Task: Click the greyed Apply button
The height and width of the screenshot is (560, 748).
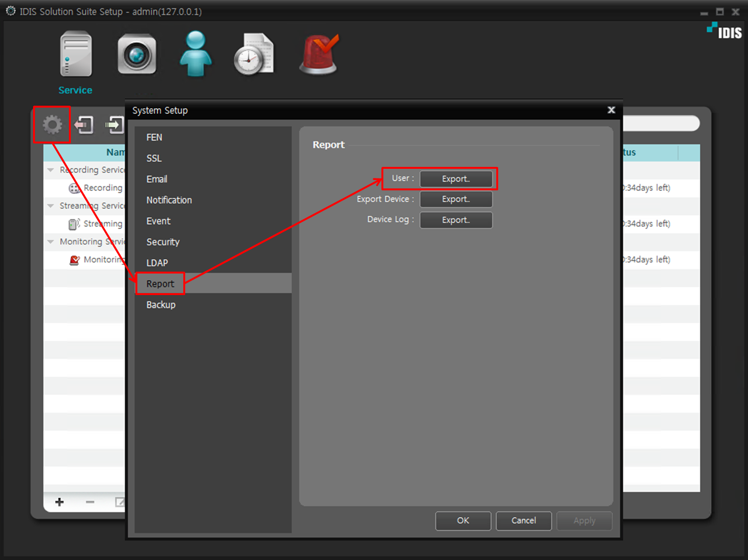Action: [x=584, y=521]
